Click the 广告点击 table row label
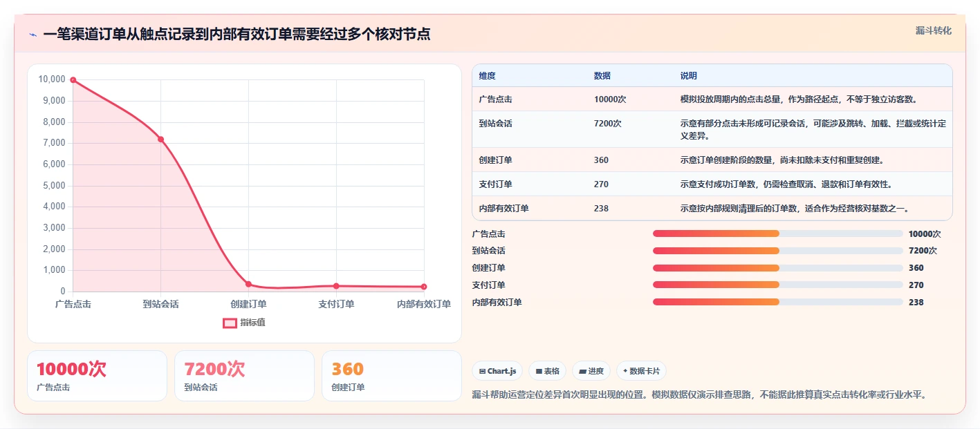 click(496, 99)
